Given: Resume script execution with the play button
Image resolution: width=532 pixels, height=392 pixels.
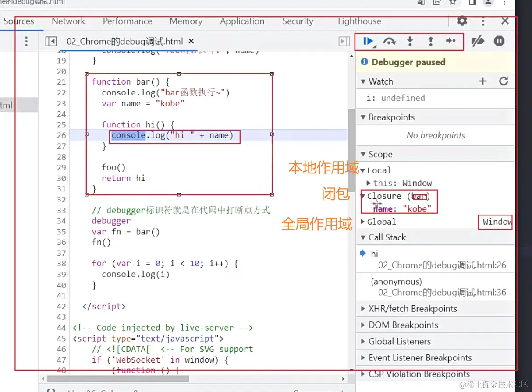Looking at the screenshot, I should (x=368, y=41).
